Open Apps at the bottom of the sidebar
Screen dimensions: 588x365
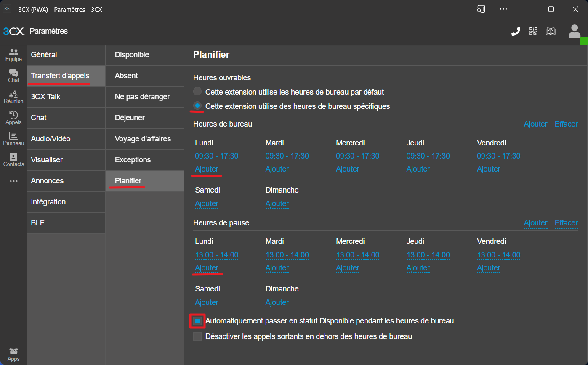tap(13, 355)
